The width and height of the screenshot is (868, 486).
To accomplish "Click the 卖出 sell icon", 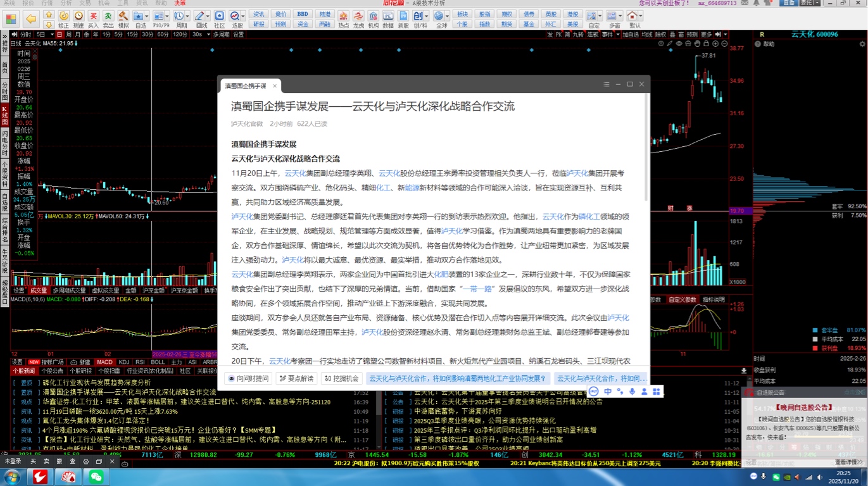I will tap(108, 15).
